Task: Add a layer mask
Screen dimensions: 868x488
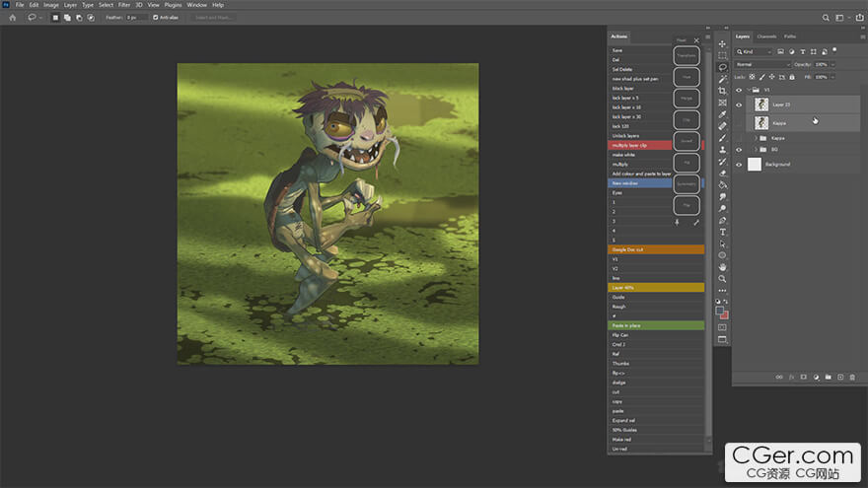Action: pos(804,377)
